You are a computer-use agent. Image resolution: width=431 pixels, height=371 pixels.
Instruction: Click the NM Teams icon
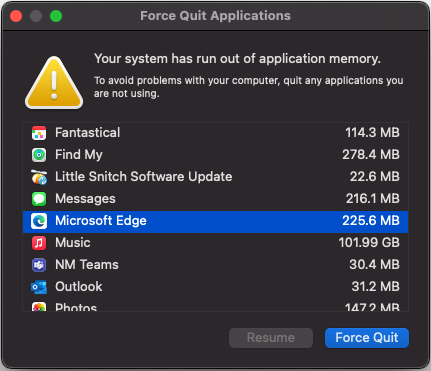[x=39, y=265]
